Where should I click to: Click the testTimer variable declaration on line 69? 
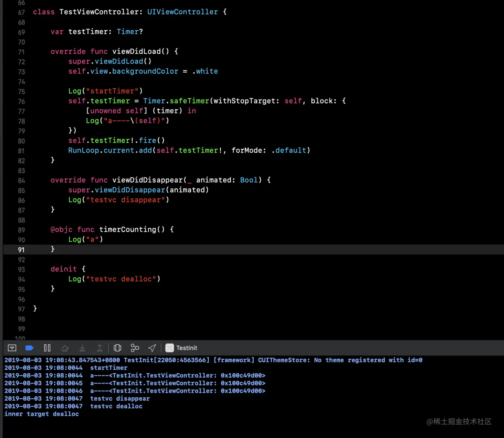tap(90, 32)
